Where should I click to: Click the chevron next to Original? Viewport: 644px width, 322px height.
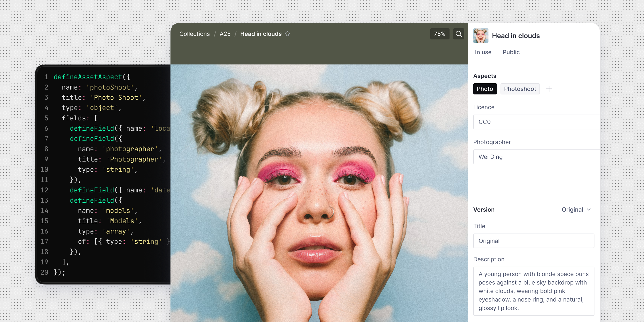click(589, 209)
